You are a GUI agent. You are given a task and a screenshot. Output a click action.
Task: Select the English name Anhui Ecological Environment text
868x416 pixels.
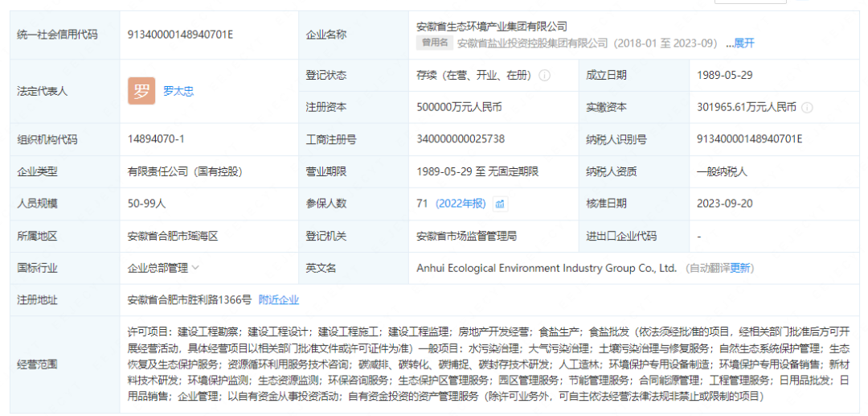(547, 268)
